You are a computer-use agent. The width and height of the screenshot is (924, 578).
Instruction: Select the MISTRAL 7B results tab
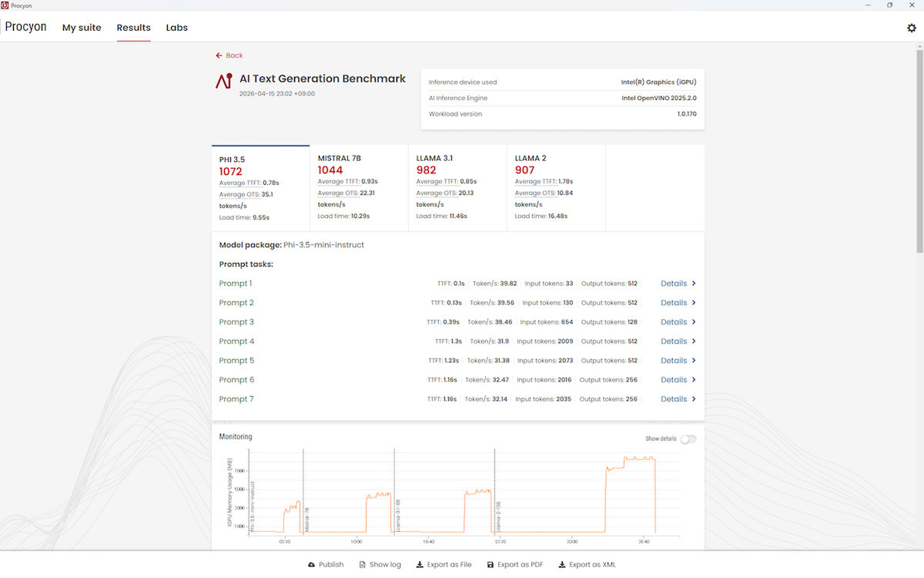tap(359, 188)
